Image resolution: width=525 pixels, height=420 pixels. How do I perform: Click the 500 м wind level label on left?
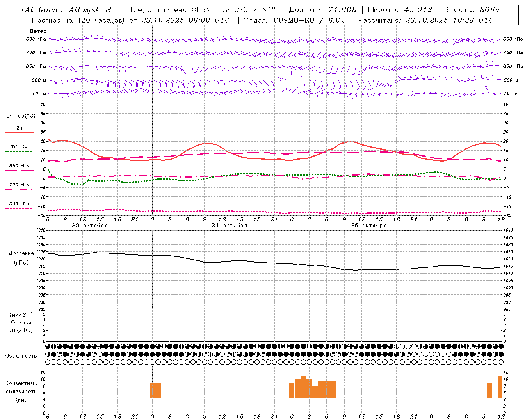coord(39,80)
